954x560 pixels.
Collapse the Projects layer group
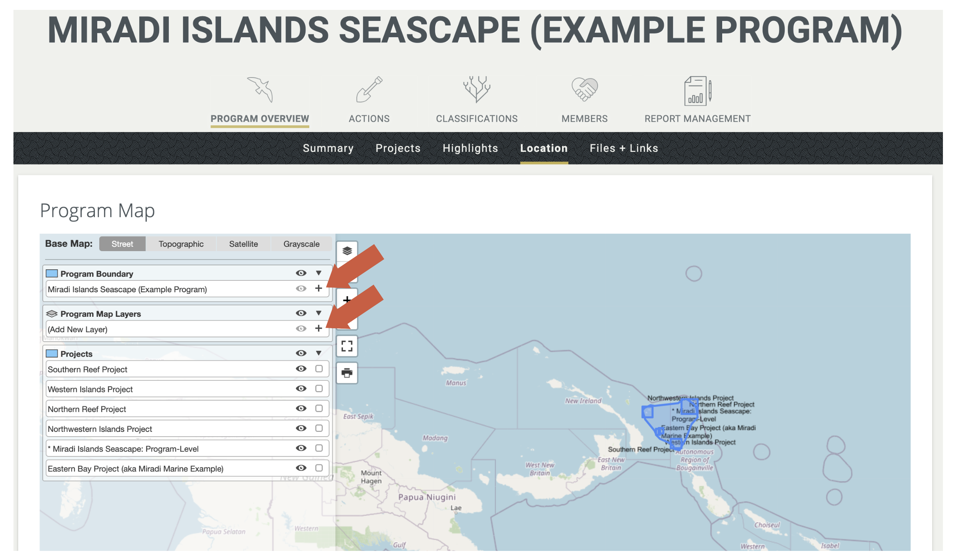click(319, 353)
